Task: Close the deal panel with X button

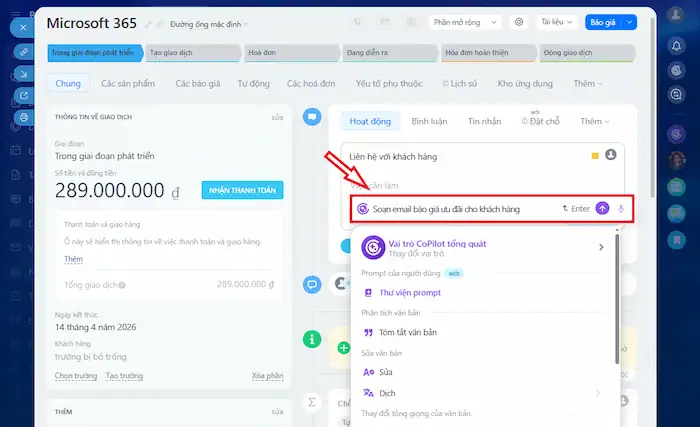Action: point(23,28)
